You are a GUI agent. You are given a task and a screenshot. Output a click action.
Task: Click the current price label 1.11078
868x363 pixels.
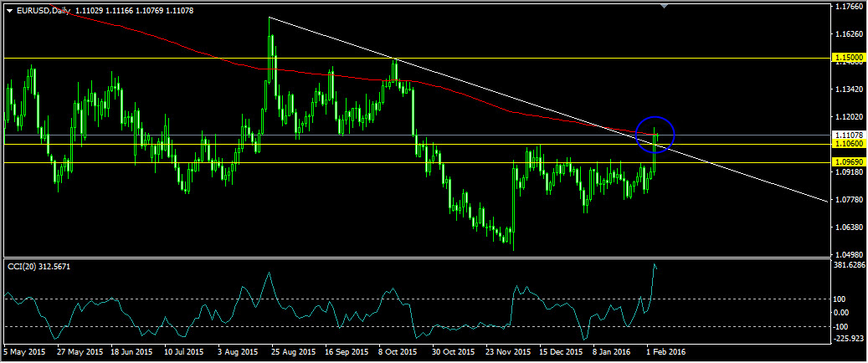click(x=849, y=135)
